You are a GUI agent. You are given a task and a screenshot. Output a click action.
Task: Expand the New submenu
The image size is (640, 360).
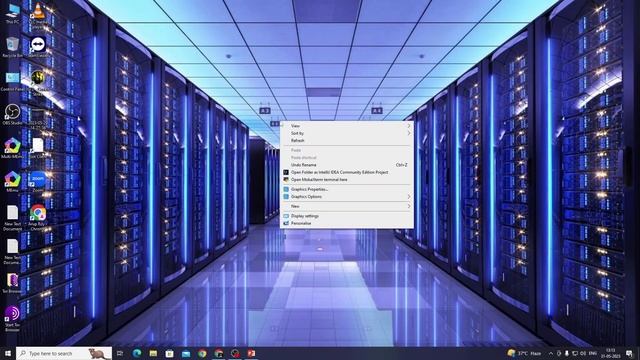click(347, 207)
